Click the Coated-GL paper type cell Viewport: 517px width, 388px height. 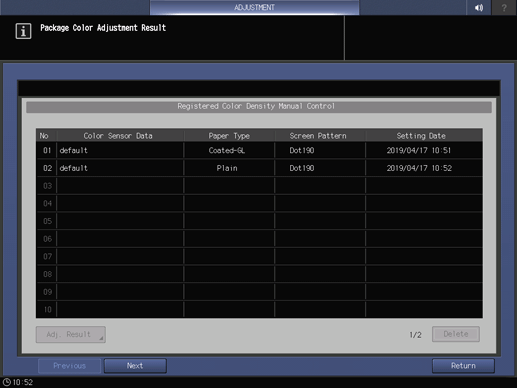pos(229,150)
